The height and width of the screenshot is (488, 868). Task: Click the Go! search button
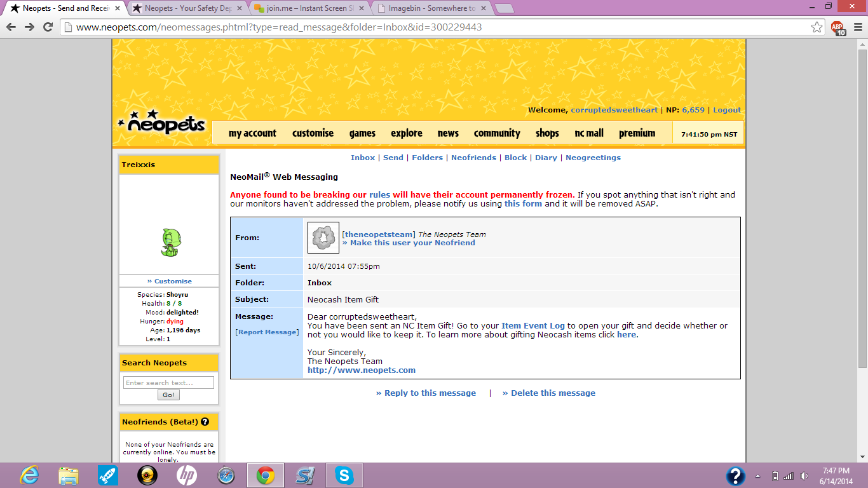point(168,395)
